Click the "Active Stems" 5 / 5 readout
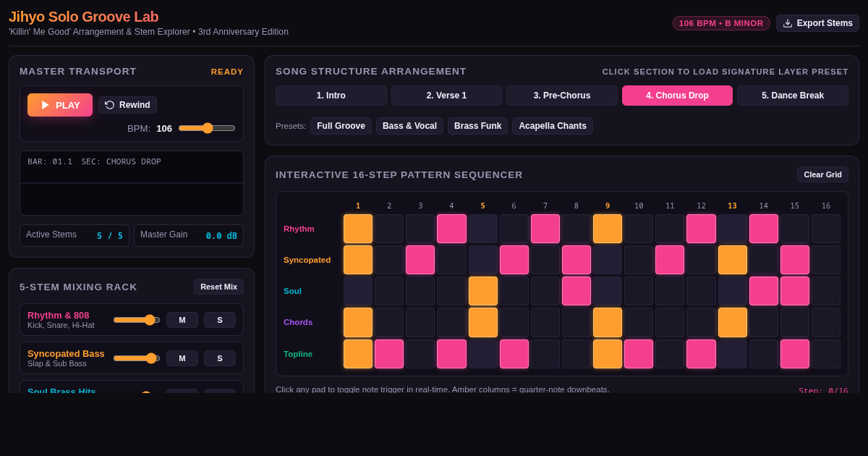This screenshot has height=456, width=868. pos(75,235)
